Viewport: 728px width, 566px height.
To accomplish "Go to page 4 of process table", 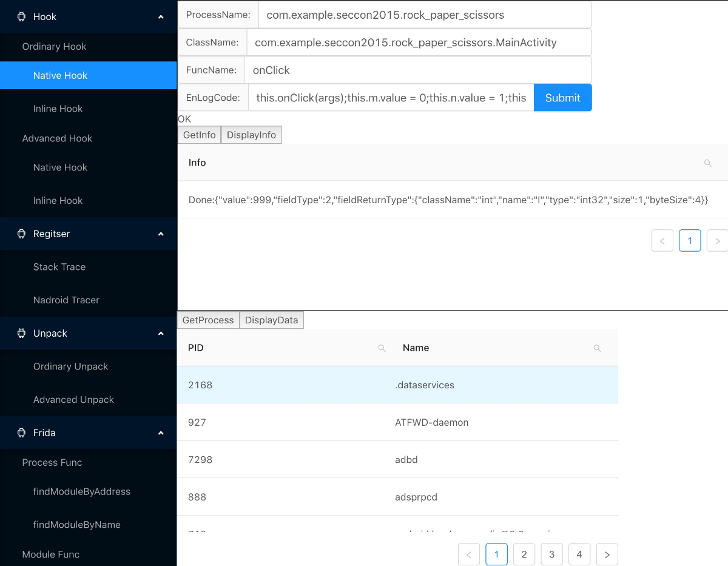I will [579, 554].
